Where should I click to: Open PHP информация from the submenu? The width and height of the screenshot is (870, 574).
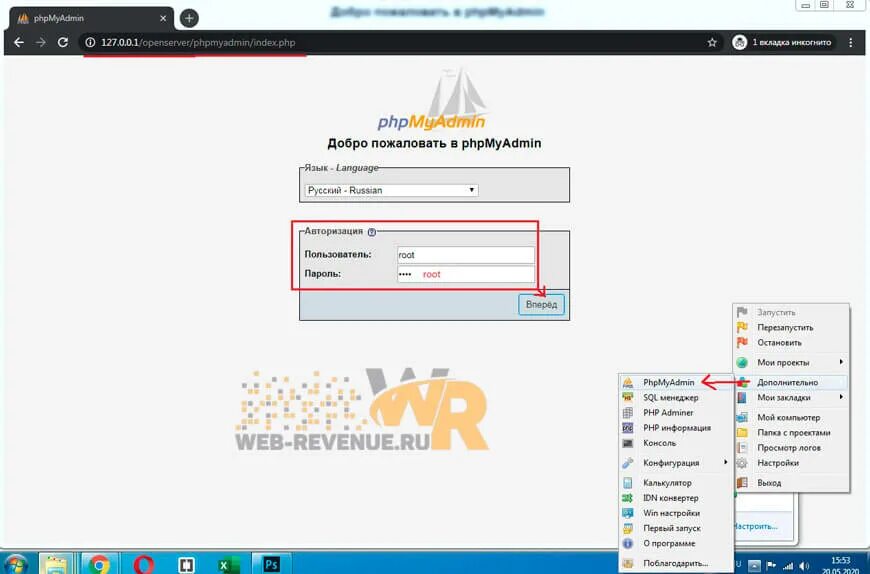676,428
